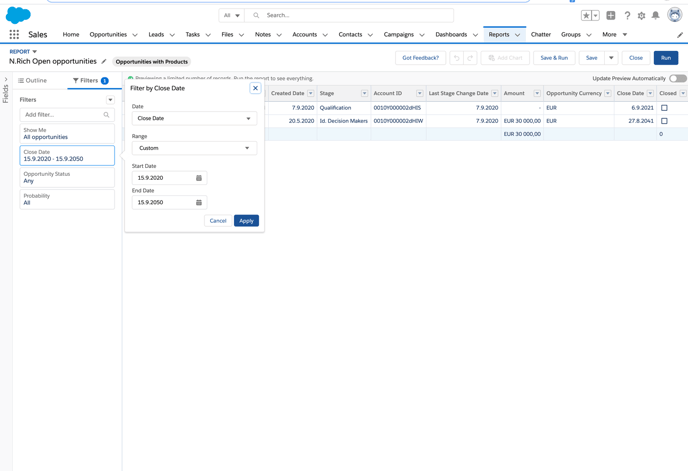This screenshot has width=688, height=471.
Task: Open the Created Date column menu
Action: click(x=311, y=93)
